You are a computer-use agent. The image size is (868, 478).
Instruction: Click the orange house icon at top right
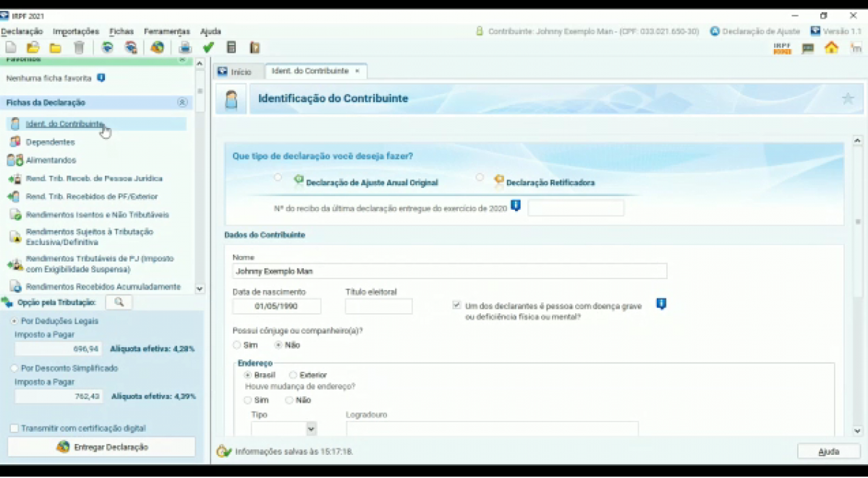click(831, 48)
